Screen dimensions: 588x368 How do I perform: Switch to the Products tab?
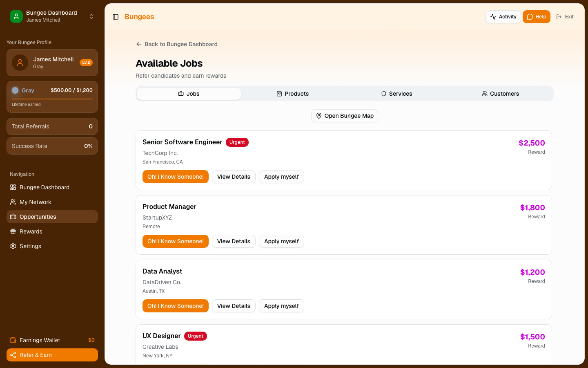coord(293,94)
